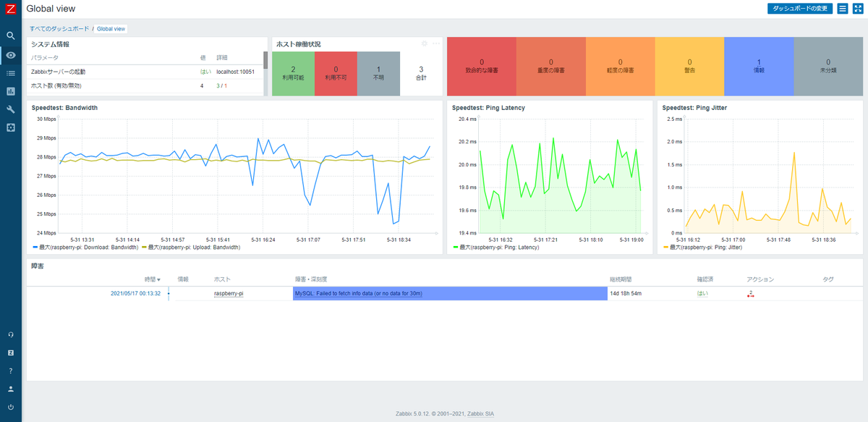Click the Support headset icon in sidebar
The height and width of the screenshot is (422, 868).
coord(10,334)
